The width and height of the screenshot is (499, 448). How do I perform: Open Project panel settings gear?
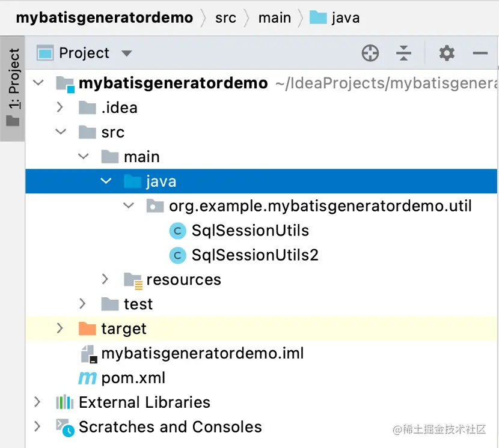(x=447, y=53)
